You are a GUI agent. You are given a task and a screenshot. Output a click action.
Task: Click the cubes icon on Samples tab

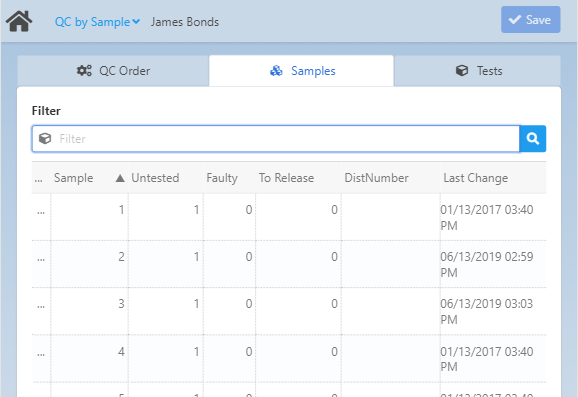[276, 70]
